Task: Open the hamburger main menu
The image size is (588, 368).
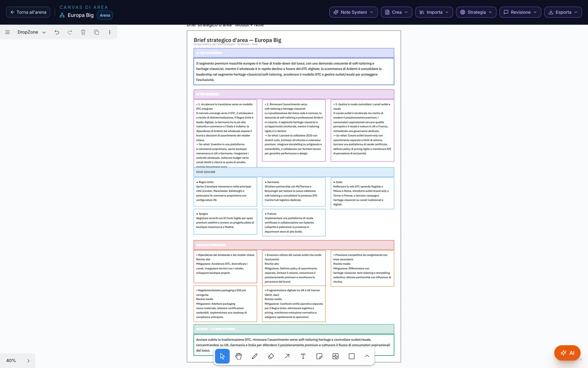Action: [x=7, y=32]
